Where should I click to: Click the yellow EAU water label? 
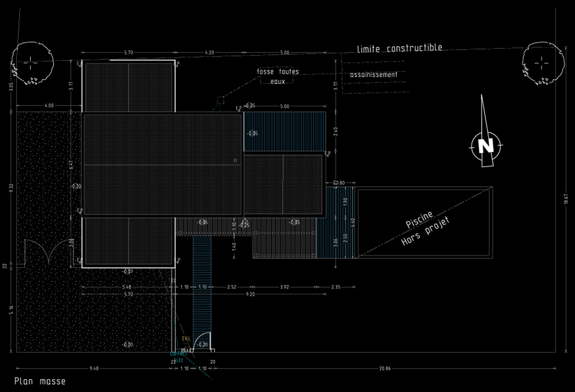point(186,339)
